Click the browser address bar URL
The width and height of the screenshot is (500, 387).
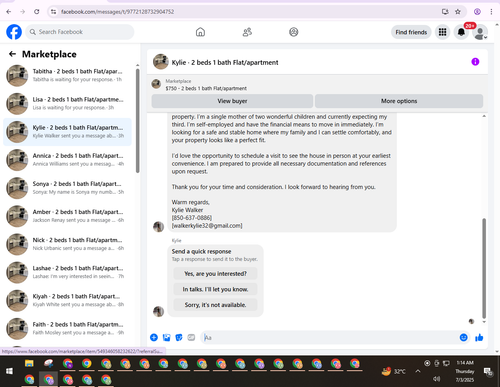tap(117, 12)
